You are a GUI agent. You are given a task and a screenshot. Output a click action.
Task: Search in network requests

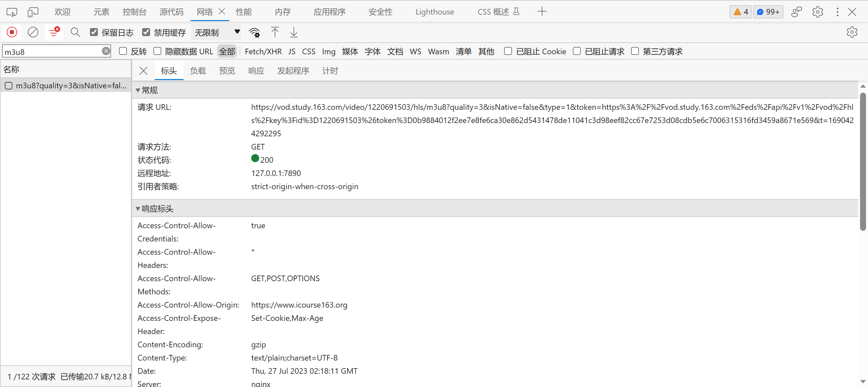click(75, 32)
